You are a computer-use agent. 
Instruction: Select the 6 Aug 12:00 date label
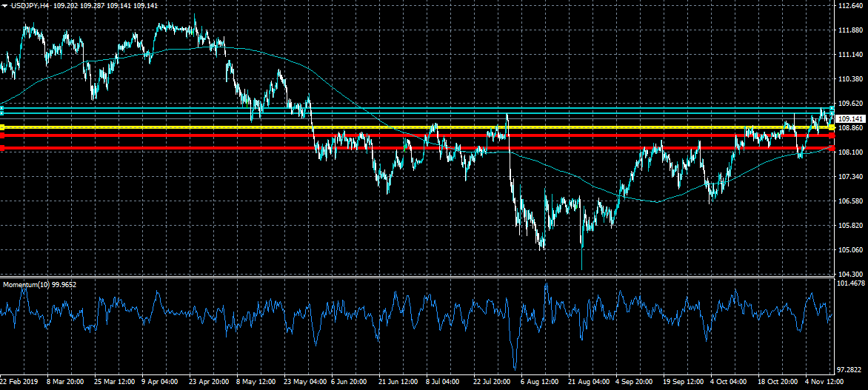pyautogui.click(x=538, y=383)
